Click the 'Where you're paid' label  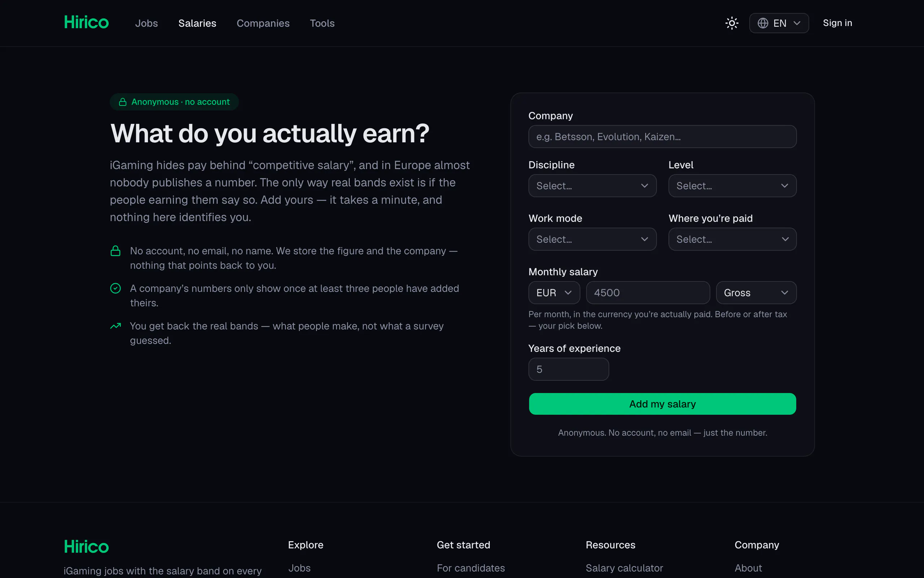point(710,218)
